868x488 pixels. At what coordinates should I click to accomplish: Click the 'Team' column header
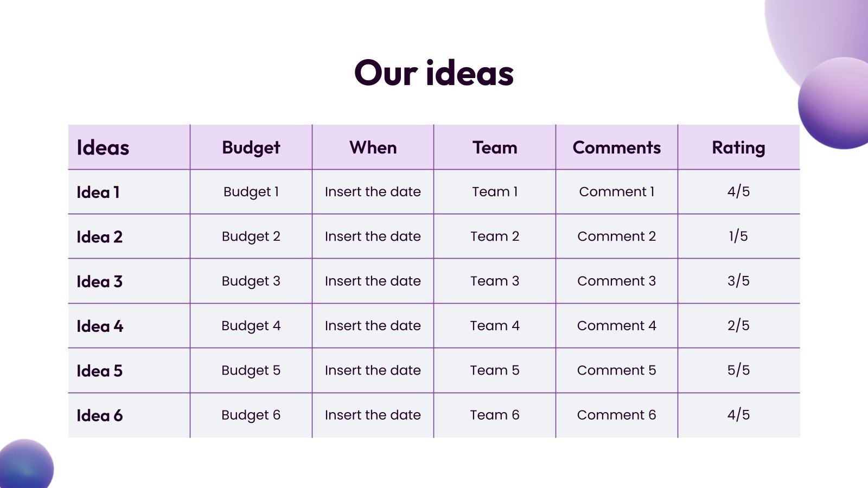pos(495,147)
